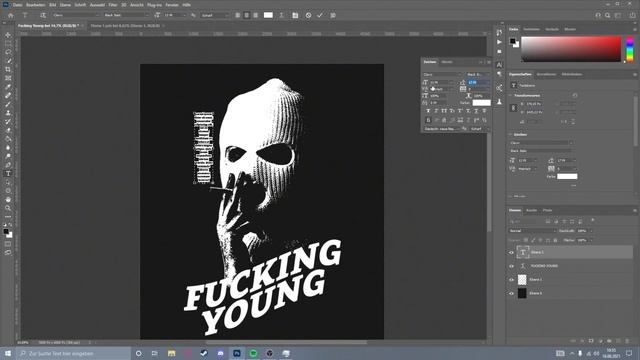
Task: Hide the FUCKING YOUNG layer
Action: [511, 266]
